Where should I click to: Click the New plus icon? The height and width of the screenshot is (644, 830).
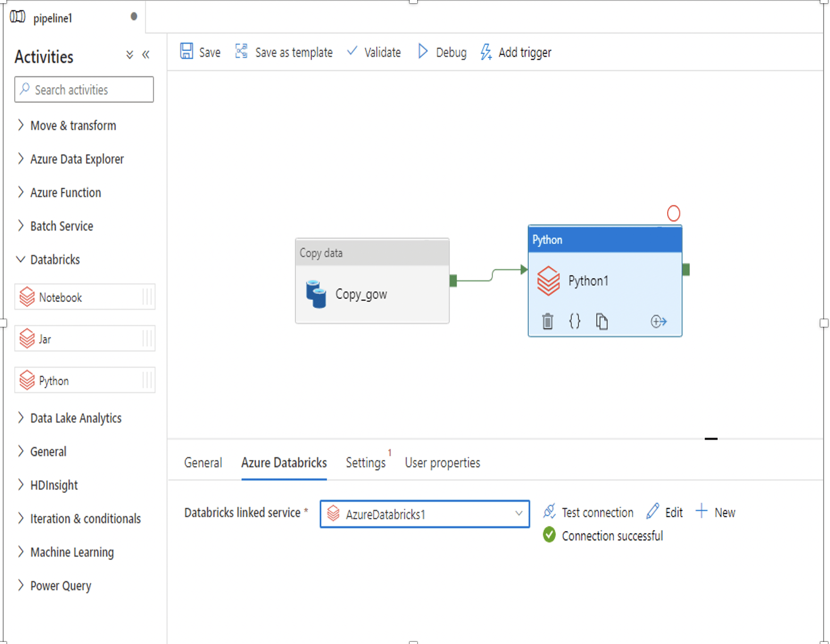[x=701, y=511]
